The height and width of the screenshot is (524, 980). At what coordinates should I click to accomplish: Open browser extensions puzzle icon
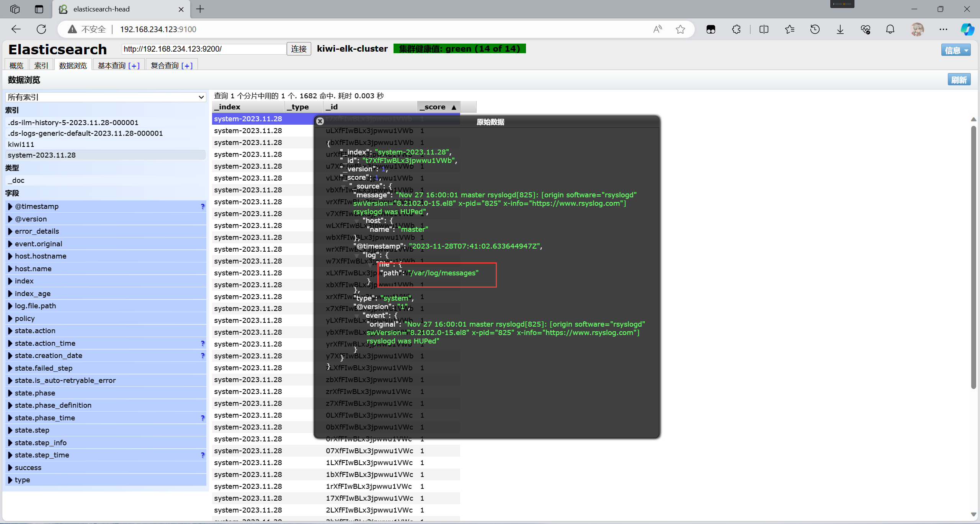736,29
